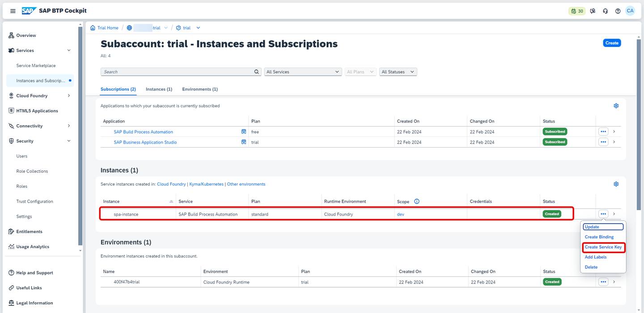644x313 pixels.
Task: Open the trial subaccount breadcrumb dropdown arrow
Action: tap(198, 28)
